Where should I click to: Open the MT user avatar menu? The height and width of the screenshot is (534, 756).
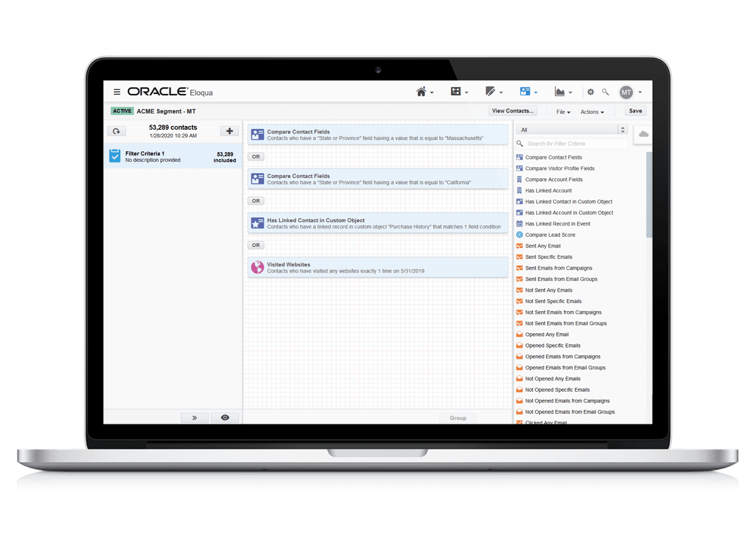pyautogui.click(x=626, y=93)
